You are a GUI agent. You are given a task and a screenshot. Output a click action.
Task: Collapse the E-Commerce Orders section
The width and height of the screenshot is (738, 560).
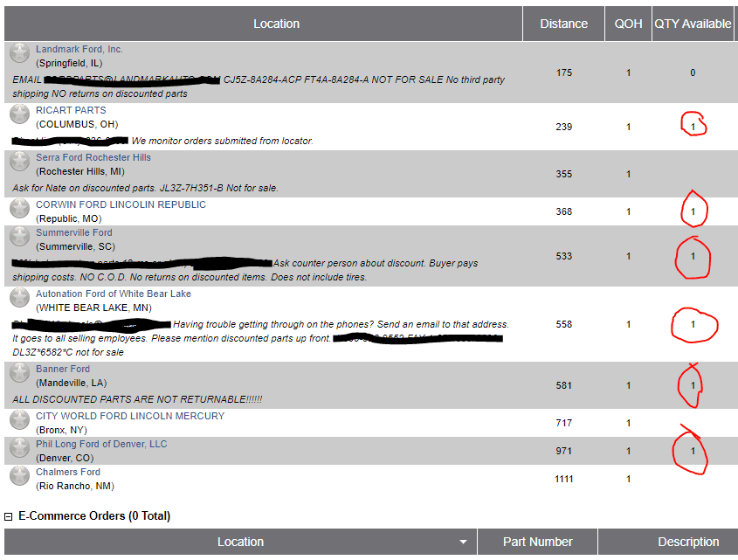coord(8,516)
